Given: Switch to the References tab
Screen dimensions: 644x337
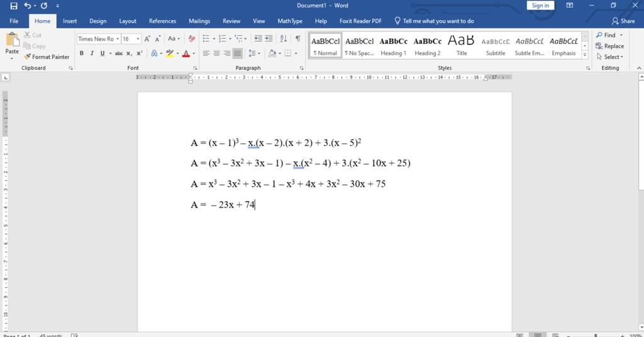Looking at the screenshot, I should click(162, 21).
